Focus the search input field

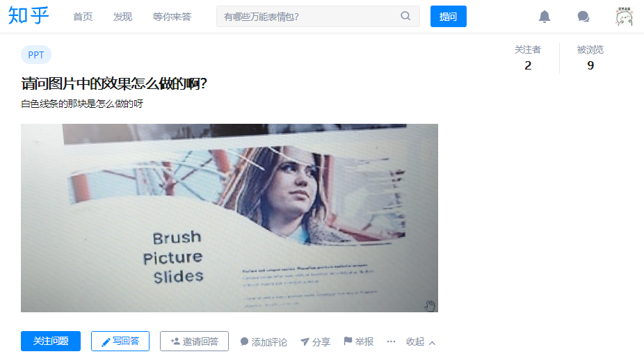click(308, 17)
